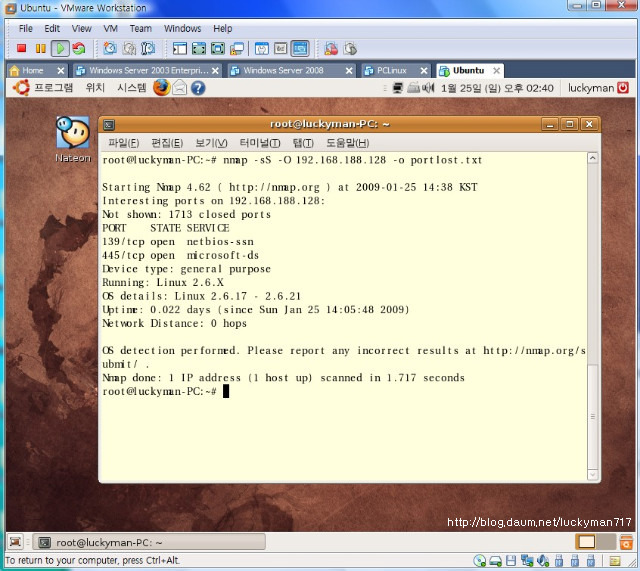Click the date and time clock in Ubuntu panel

(x=497, y=88)
